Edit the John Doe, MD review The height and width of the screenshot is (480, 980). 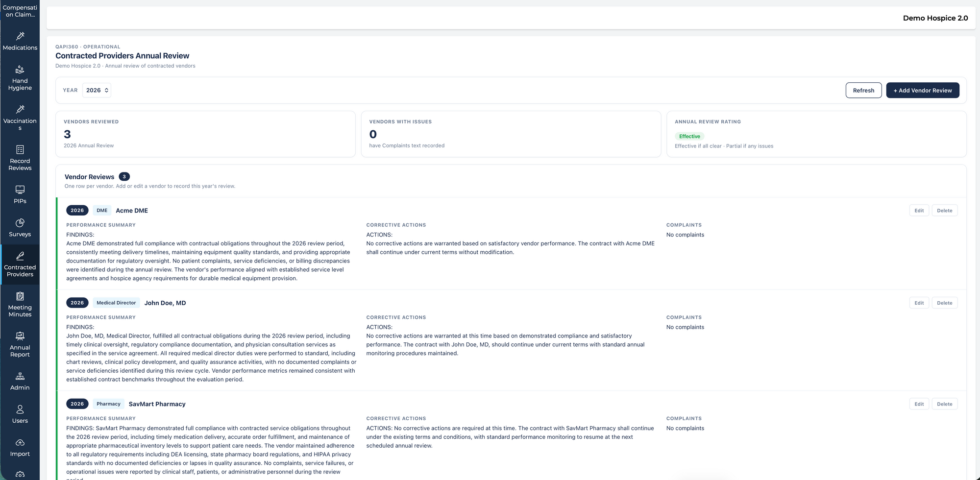tap(919, 303)
